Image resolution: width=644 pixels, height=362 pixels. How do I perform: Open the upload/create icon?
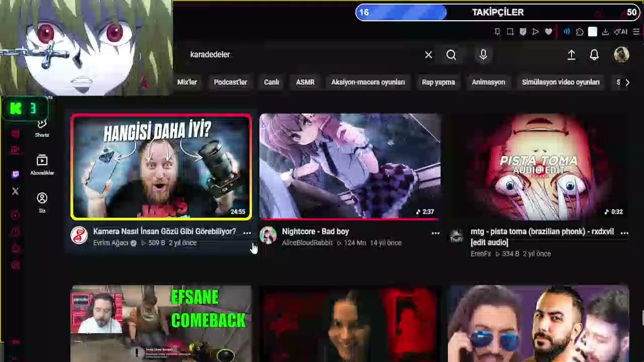[x=572, y=55]
